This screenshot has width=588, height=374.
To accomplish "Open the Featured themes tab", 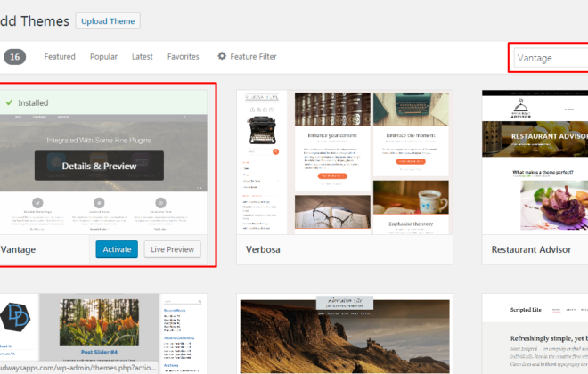I will tap(60, 57).
